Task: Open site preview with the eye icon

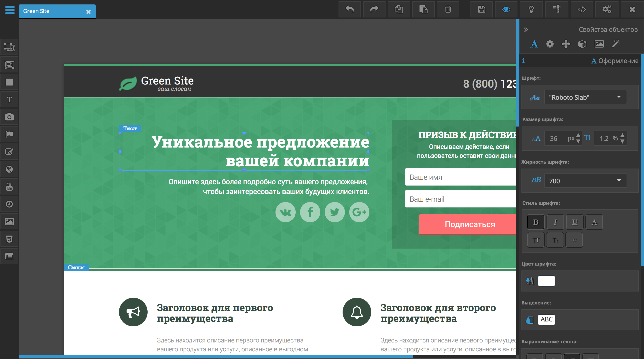Action: 506,9
